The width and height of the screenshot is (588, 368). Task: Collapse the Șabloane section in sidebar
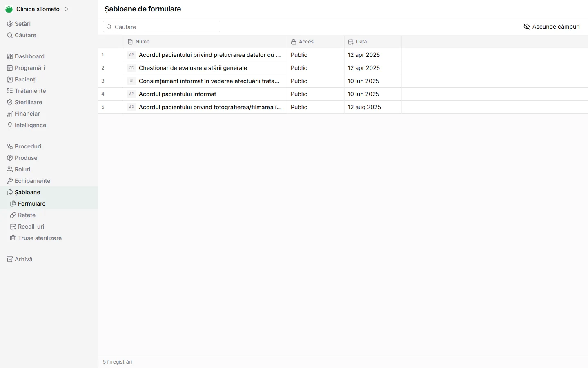49,192
